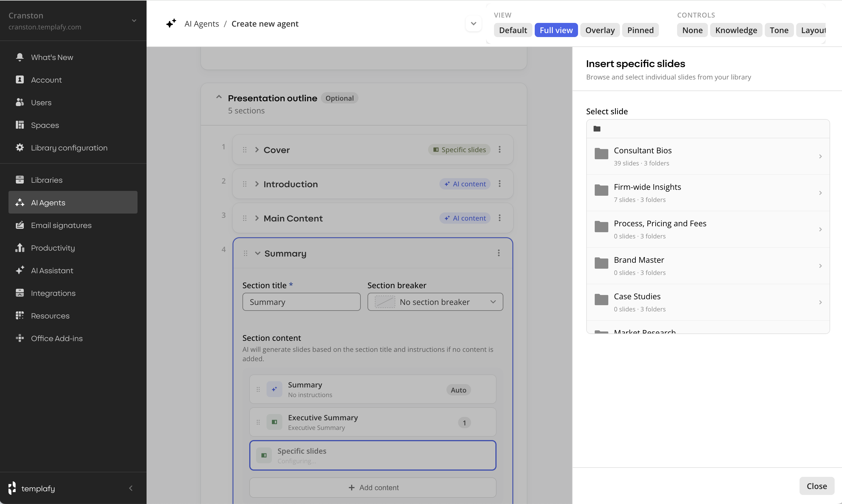Open the Main Content section three-dot menu

(500, 218)
